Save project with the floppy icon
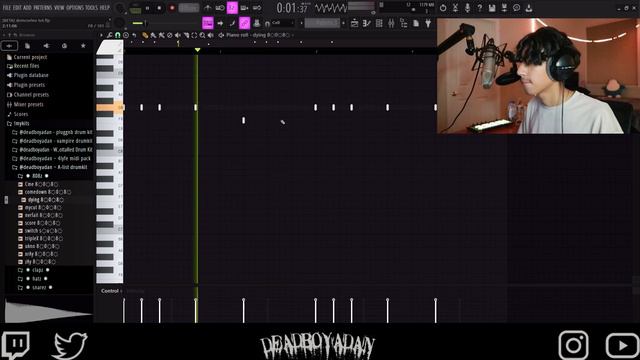The image size is (640, 360). click(x=492, y=8)
